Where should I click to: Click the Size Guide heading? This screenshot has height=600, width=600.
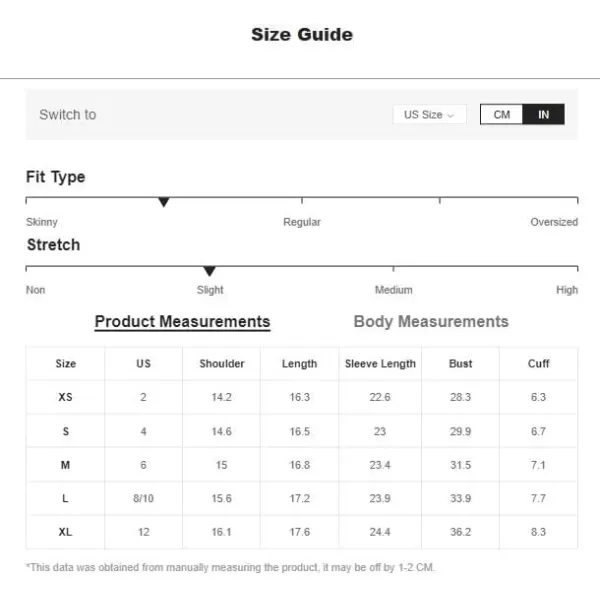pos(302,34)
